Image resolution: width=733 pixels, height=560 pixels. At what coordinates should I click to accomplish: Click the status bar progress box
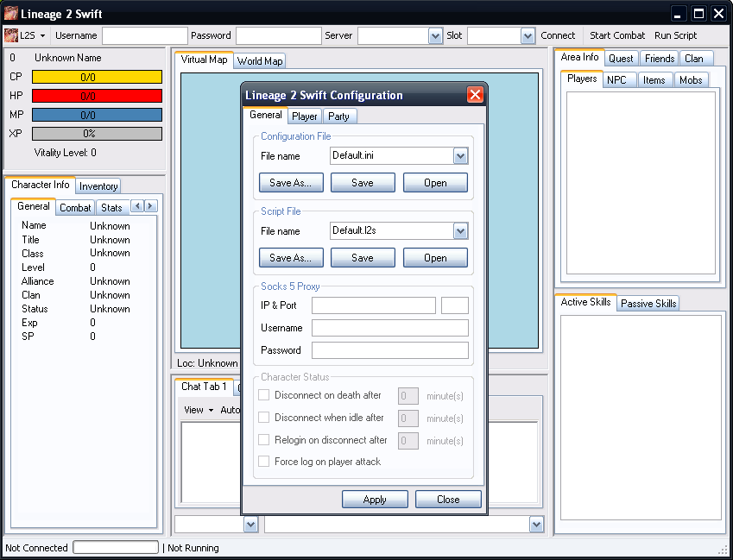[116, 547]
